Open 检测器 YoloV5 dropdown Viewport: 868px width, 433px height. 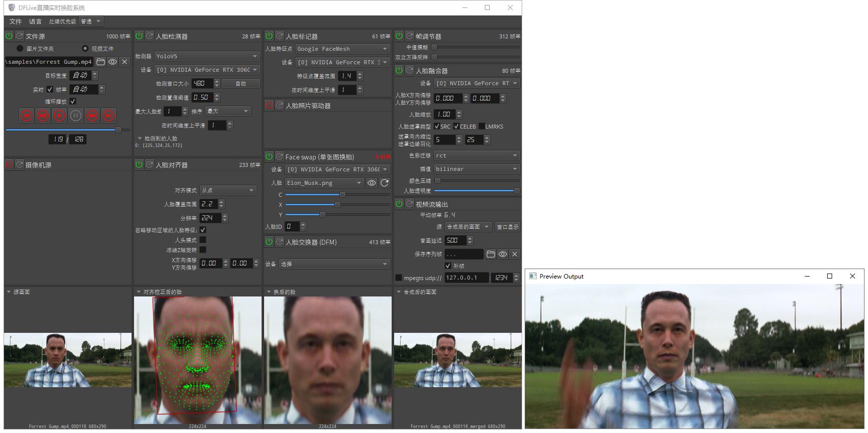[x=207, y=56]
